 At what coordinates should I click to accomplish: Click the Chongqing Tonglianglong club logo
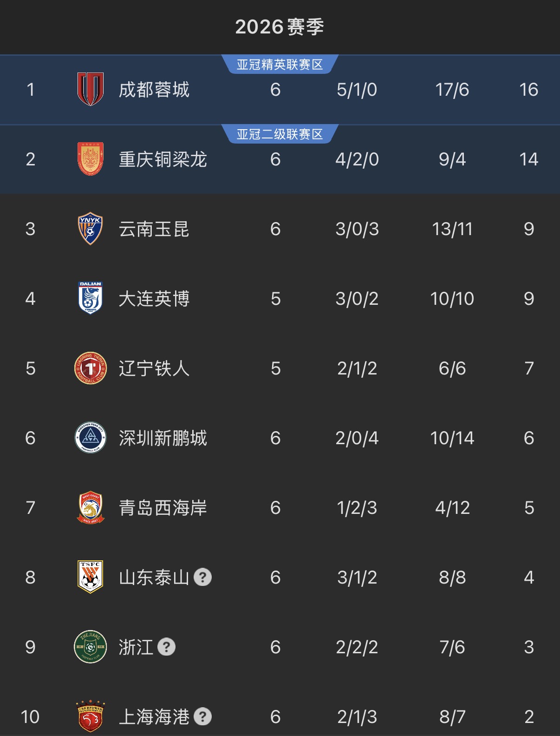[91, 159]
